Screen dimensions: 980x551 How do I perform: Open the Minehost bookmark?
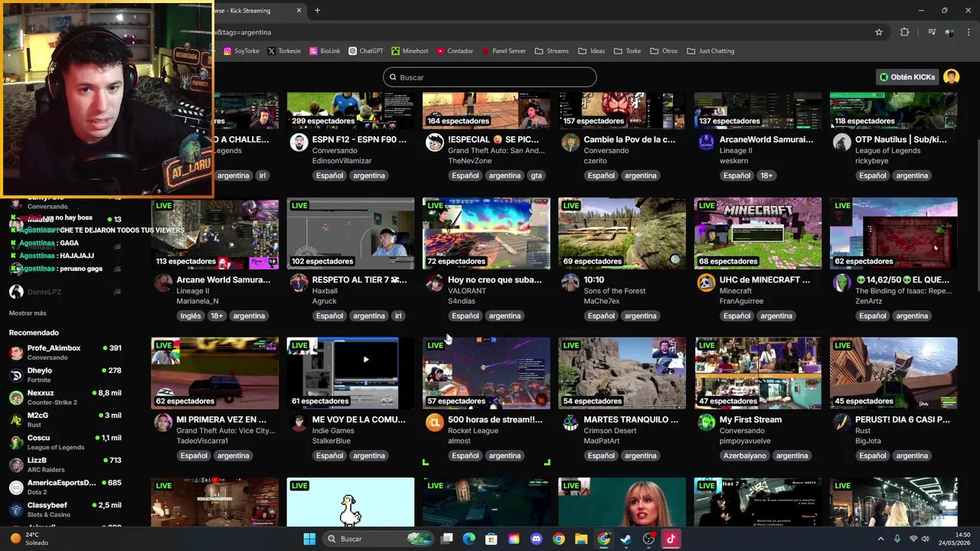coord(410,51)
